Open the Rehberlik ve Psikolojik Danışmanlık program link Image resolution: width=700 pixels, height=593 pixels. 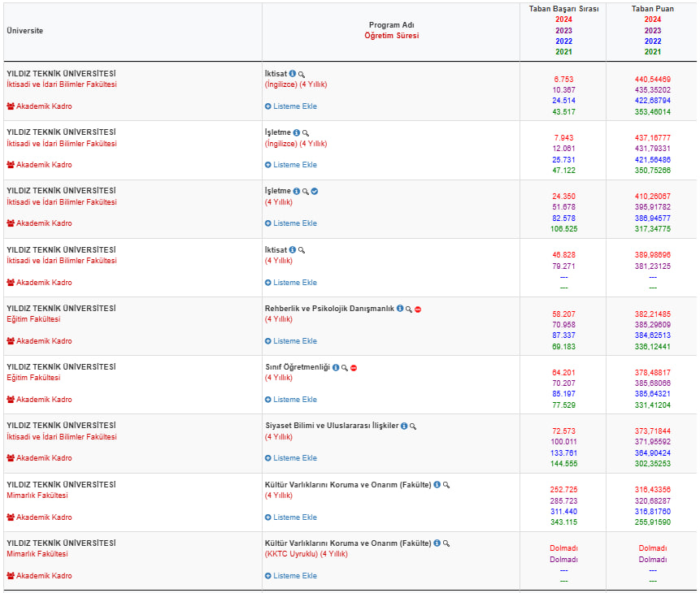click(x=329, y=309)
